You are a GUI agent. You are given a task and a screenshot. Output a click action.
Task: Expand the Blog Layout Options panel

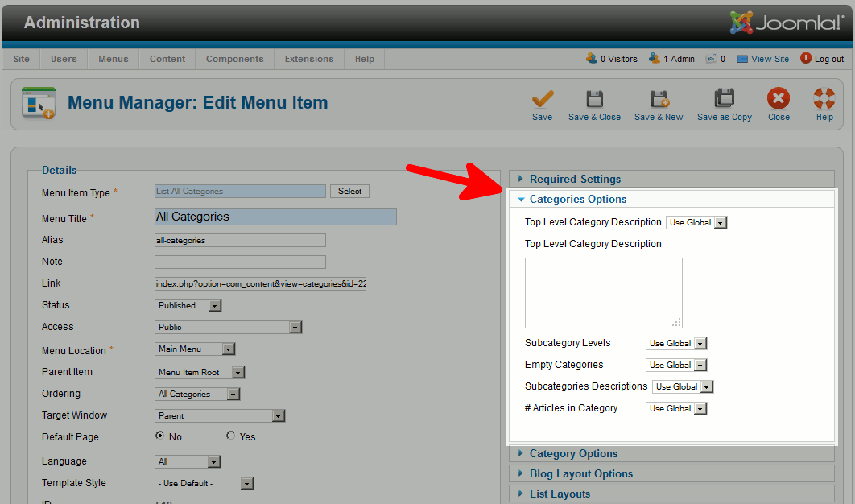point(671,474)
